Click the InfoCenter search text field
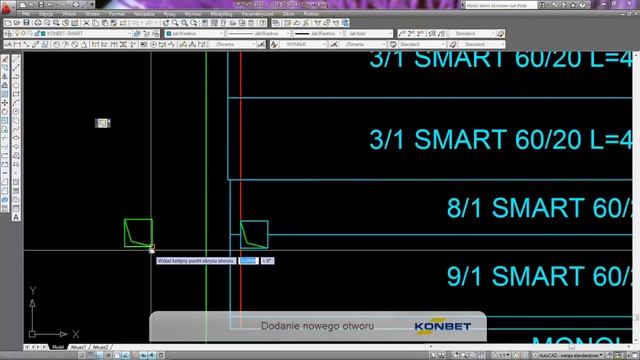The width and height of the screenshot is (640, 360). [501, 5]
